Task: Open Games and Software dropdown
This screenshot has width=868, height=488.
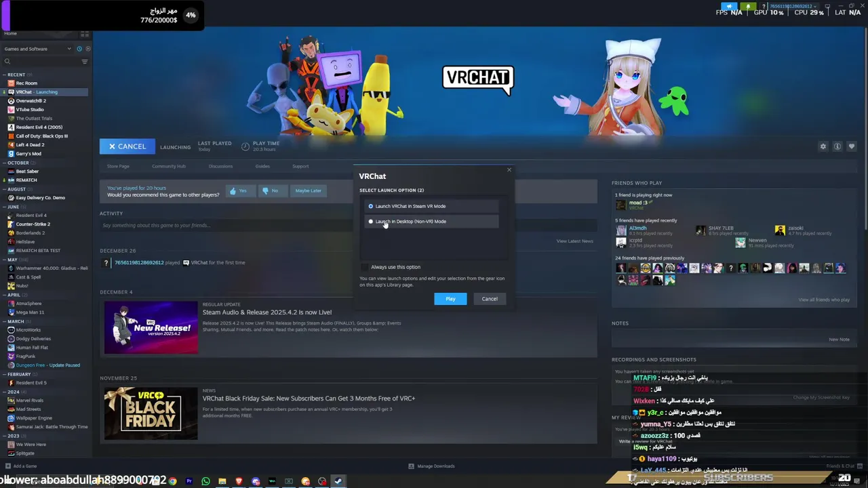Action: [x=38, y=49]
